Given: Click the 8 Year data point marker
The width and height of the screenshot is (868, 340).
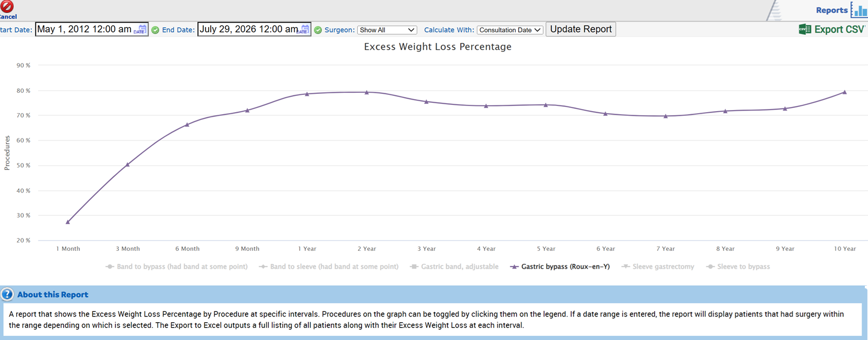Looking at the screenshot, I should [x=726, y=111].
